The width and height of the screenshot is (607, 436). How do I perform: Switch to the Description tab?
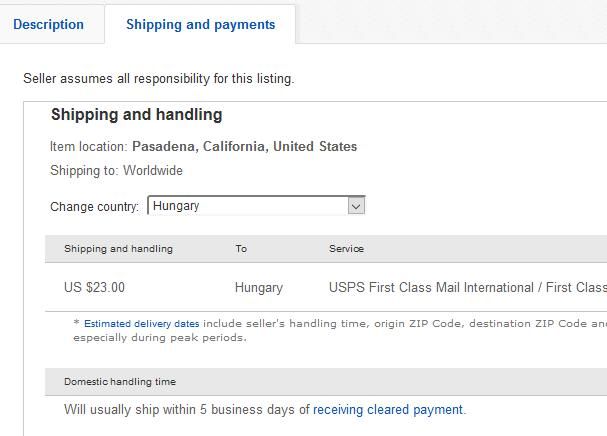(x=49, y=25)
